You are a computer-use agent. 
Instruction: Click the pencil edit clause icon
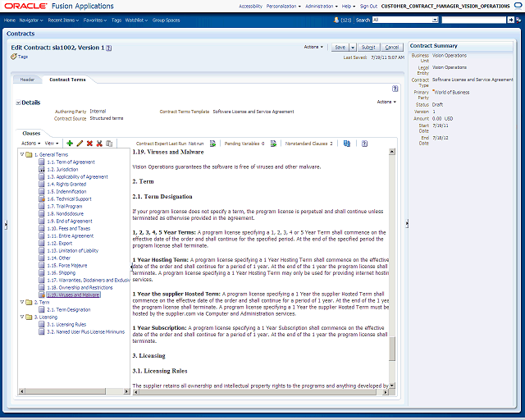coord(80,144)
